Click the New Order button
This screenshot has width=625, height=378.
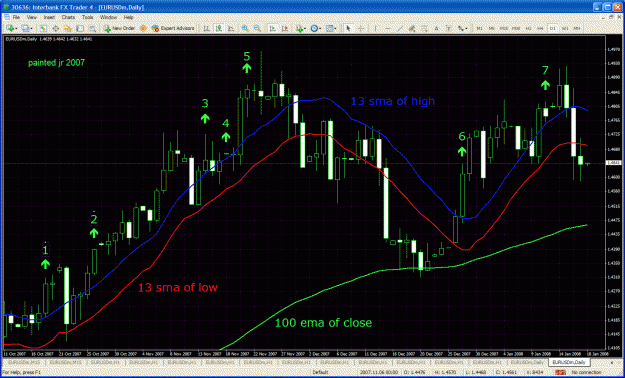[x=120, y=28]
